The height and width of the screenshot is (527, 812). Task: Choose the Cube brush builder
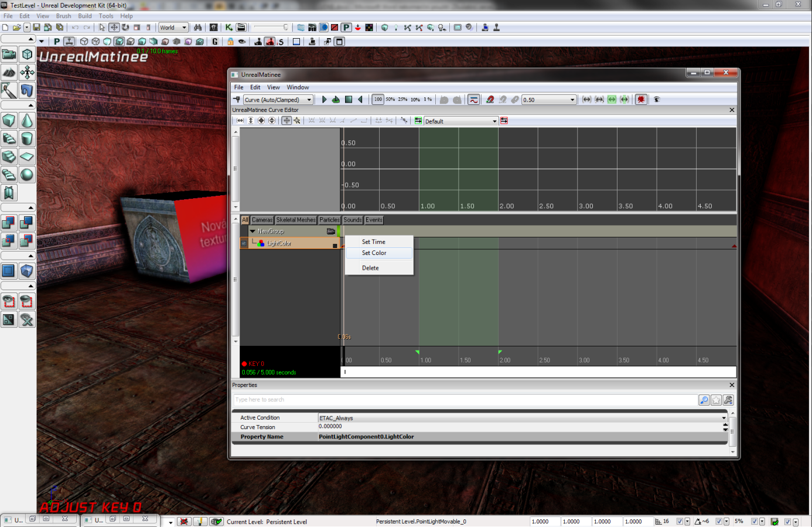pyautogui.click(x=9, y=121)
